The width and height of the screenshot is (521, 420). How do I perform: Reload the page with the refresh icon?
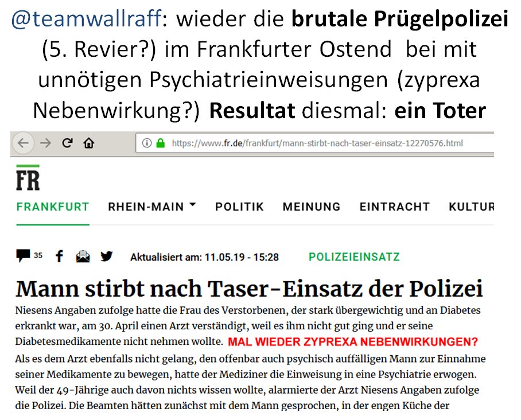point(67,143)
